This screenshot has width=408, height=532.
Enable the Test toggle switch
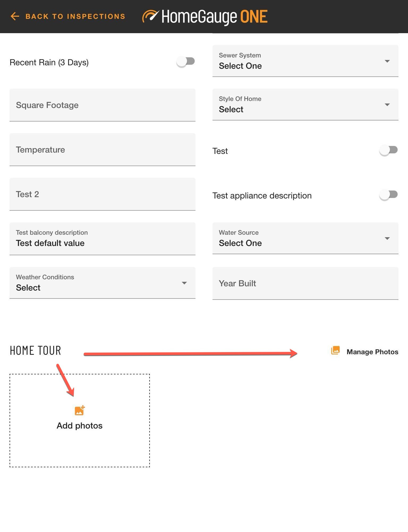pyautogui.click(x=388, y=150)
